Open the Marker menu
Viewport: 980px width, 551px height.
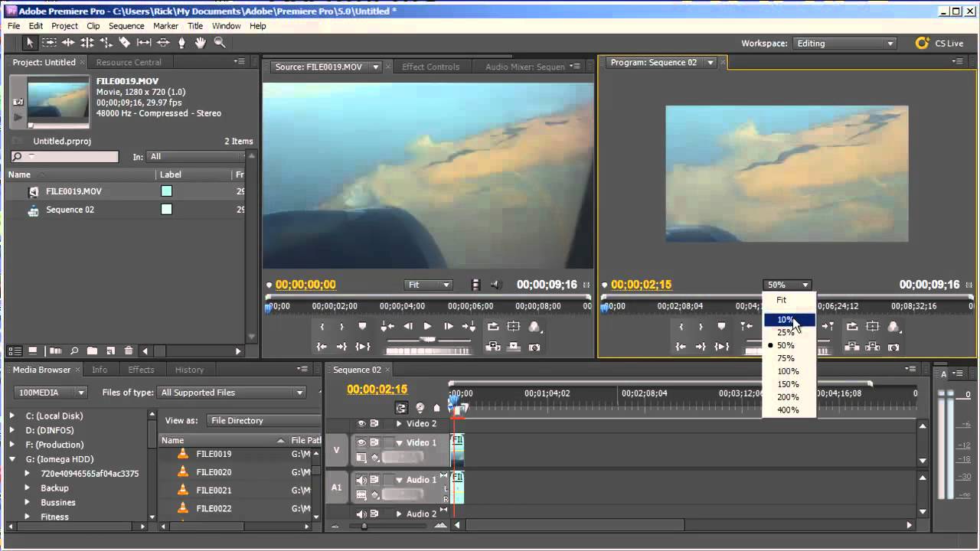165,26
